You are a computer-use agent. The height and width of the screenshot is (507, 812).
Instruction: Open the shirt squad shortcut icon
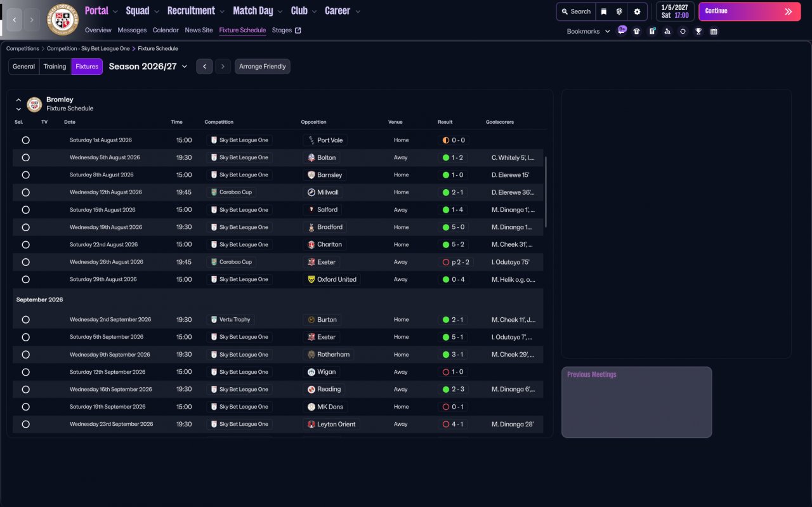click(x=637, y=31)
